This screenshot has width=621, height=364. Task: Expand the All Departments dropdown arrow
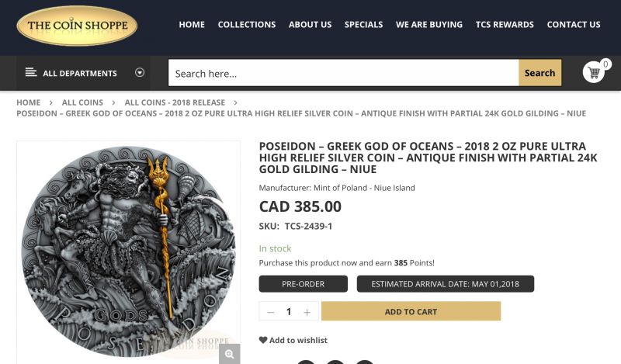[x=140, y=73]
